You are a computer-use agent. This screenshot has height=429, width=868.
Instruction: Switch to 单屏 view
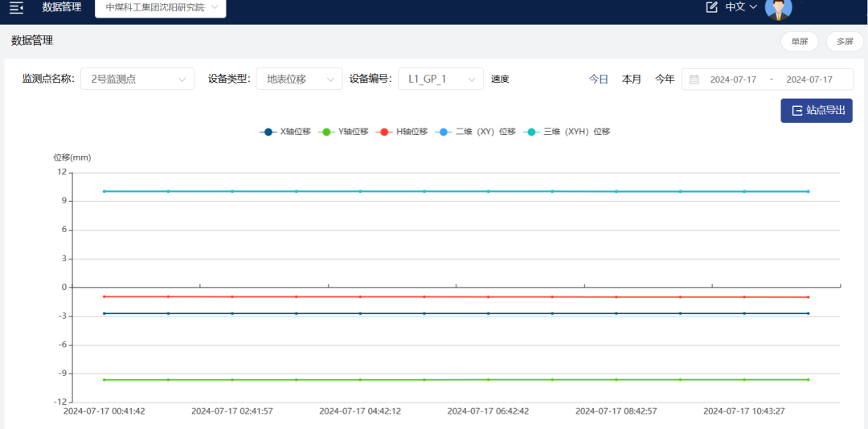800,41
